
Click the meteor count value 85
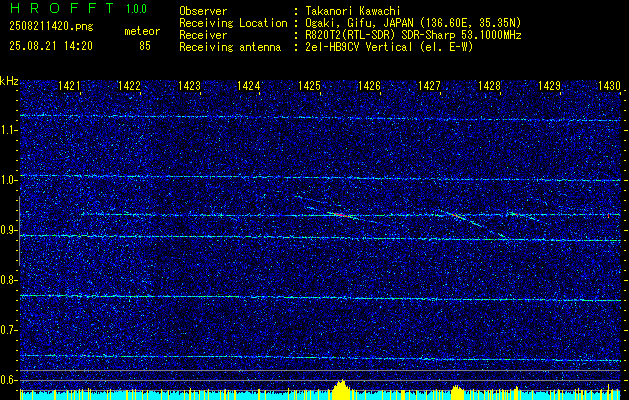(145, 46)
